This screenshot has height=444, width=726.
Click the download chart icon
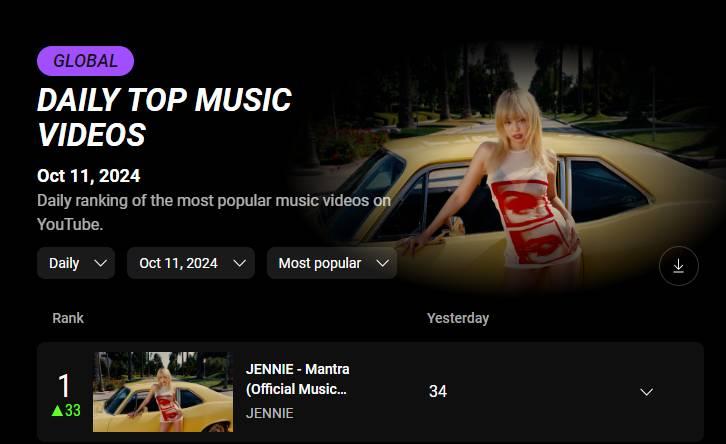678,266
